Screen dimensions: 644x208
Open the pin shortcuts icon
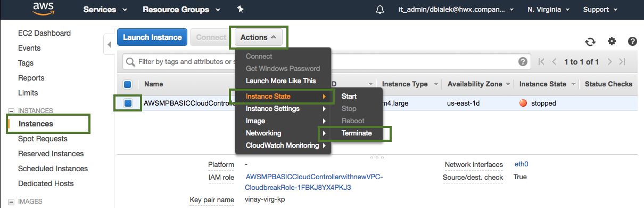240,10
